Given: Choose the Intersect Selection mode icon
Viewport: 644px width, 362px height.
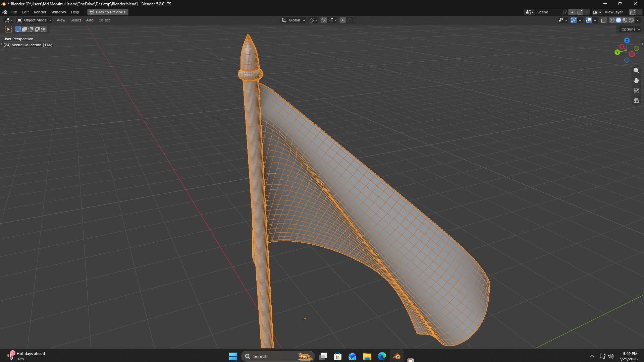Looking at the screenshot, I should [x=44, y=29].
